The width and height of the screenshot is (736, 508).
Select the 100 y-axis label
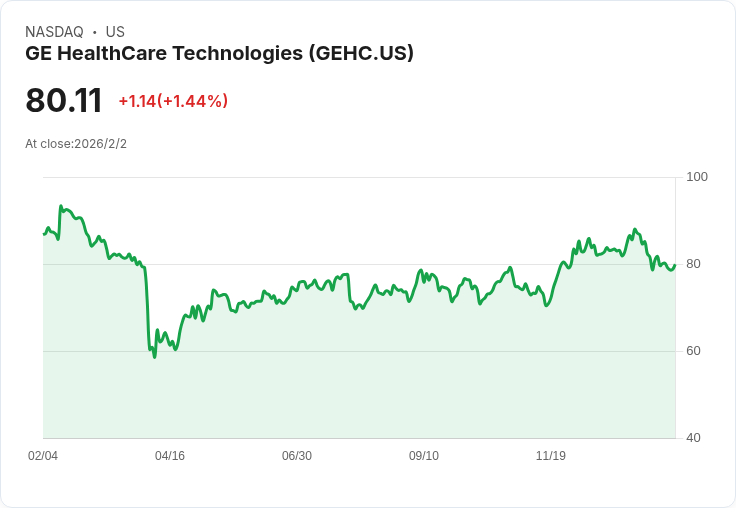[697, 177]
